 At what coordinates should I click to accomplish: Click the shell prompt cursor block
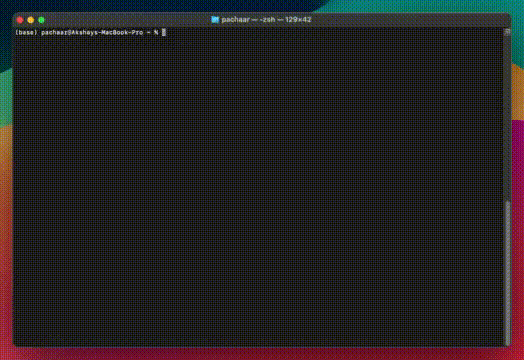tap(164, 32)
